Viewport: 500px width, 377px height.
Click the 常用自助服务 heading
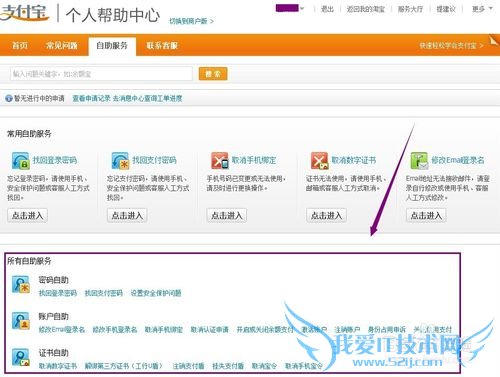[29, 134]
